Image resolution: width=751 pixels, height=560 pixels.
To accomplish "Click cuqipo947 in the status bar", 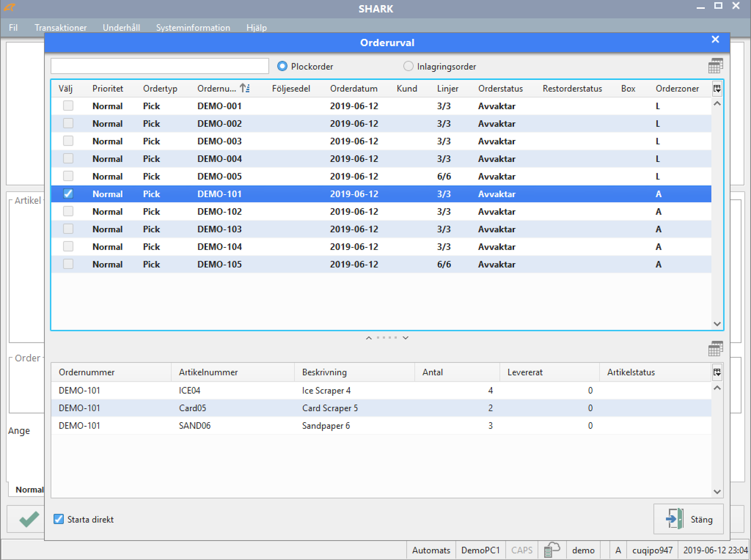I will 652,550.
